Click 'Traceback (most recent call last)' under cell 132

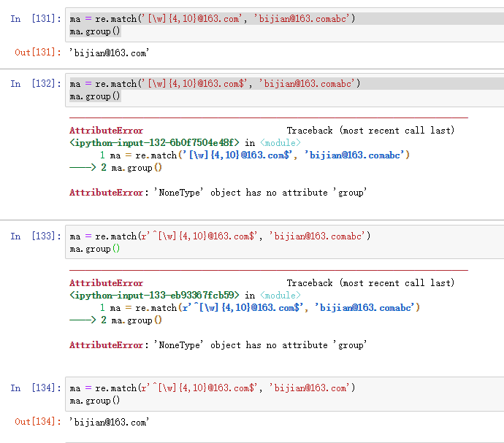point(370,131)
